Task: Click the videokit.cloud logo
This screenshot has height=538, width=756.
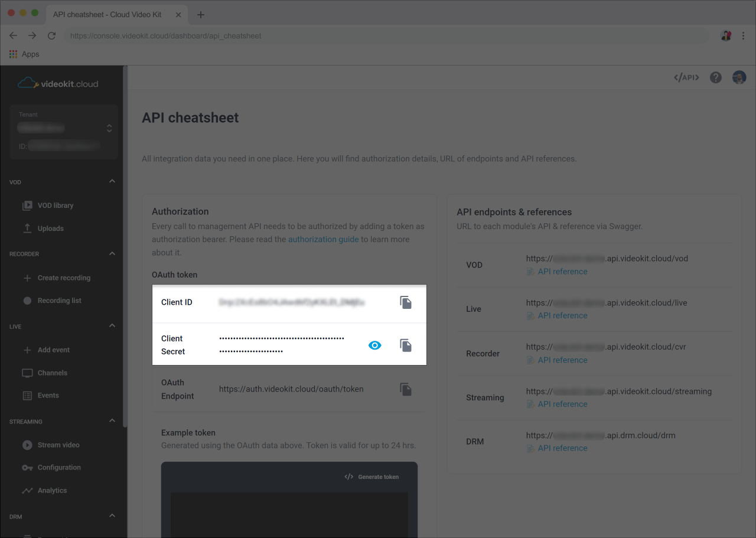Action: coord(58,83)
